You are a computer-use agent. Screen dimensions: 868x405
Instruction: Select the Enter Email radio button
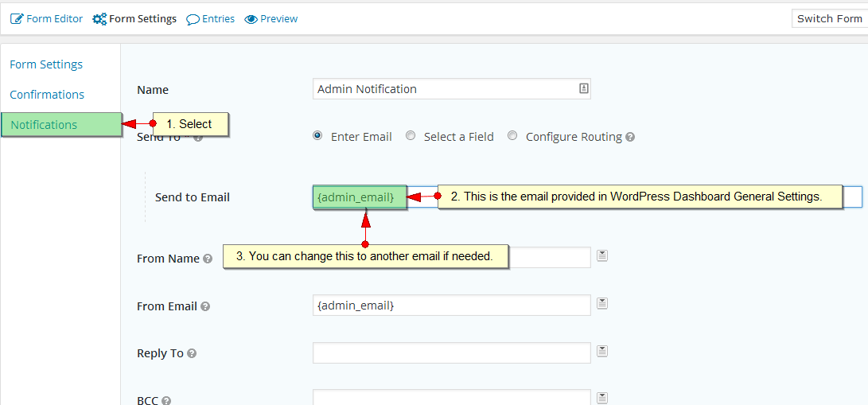(x=318, y=136)
